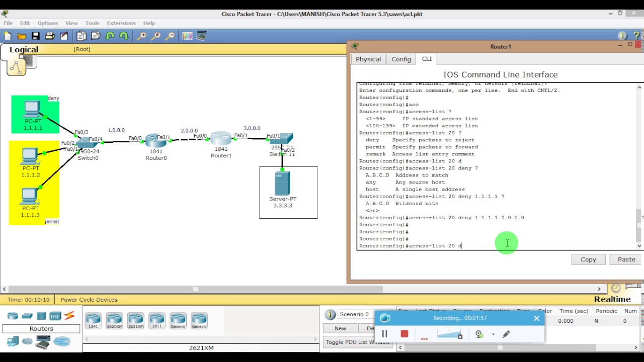Zoom out of the workspace

[170, 36]
